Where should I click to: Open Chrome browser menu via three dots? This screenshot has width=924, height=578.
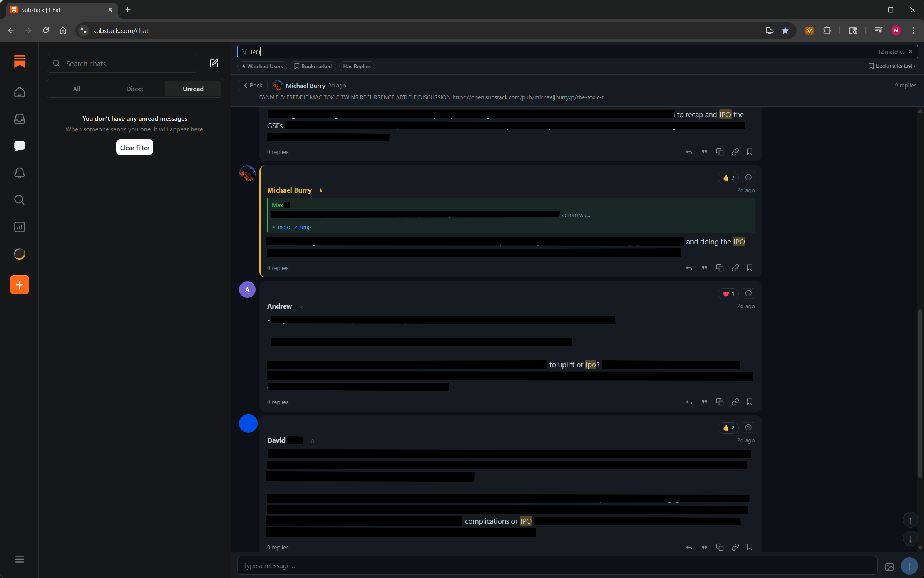[914, 30]
